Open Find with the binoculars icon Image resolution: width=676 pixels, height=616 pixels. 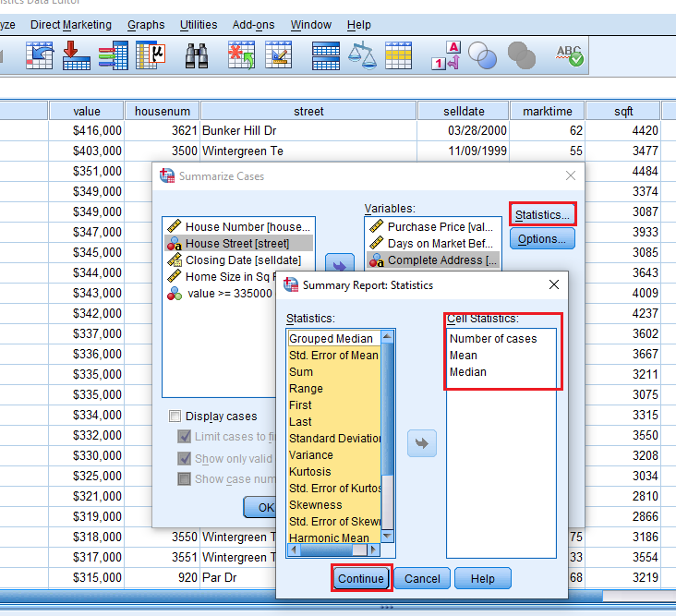click(x=196, y=56)
